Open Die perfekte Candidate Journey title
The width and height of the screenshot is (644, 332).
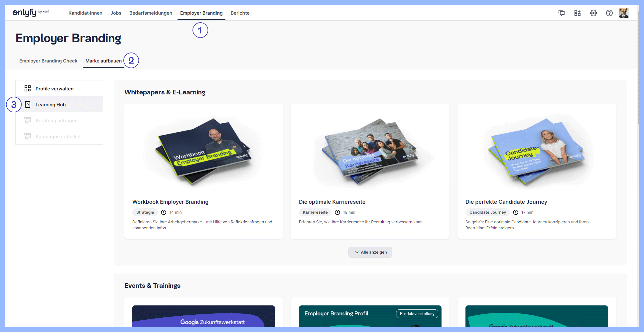tap(506, 202)
